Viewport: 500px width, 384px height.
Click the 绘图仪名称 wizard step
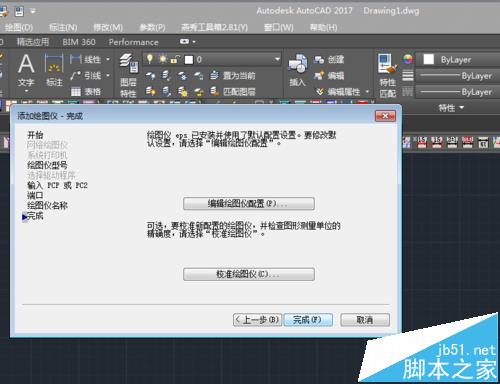coord(47,205)
